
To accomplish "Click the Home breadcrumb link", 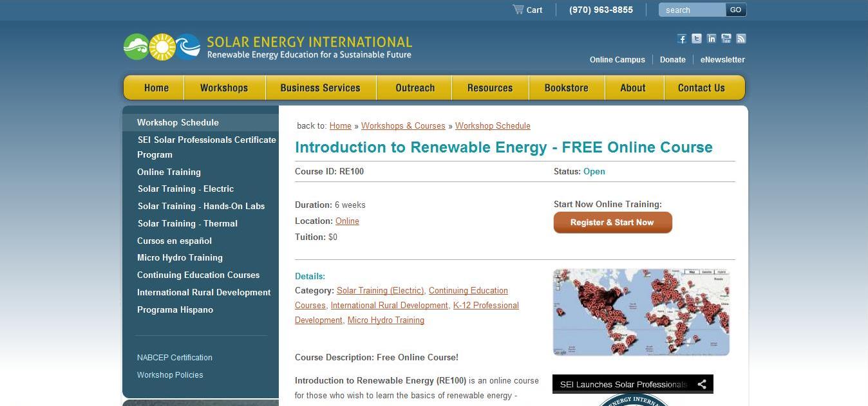I will (x=341, y=126).
